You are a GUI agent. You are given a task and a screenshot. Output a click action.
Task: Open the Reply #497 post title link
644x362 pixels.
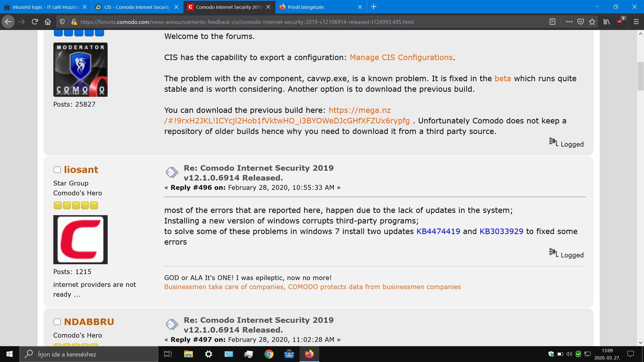tap(258, 325)
